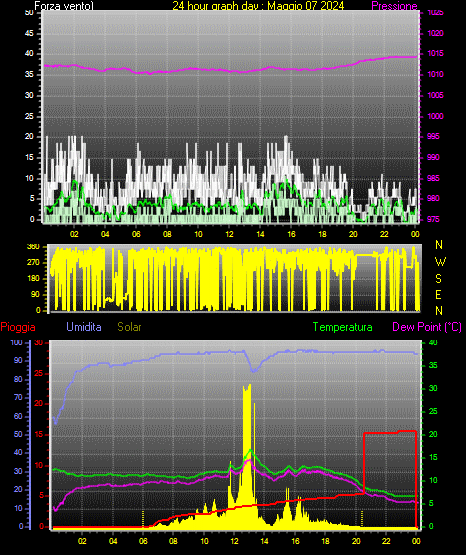Select the red 'Pioggia' legend label
This screenshot has height=555, width=466.
click(18, 327)
